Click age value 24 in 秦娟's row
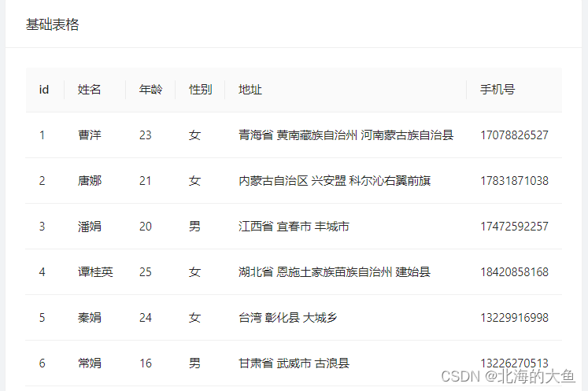Image resolution: width=588 pixels, height=391 pixels. [146, 318]
